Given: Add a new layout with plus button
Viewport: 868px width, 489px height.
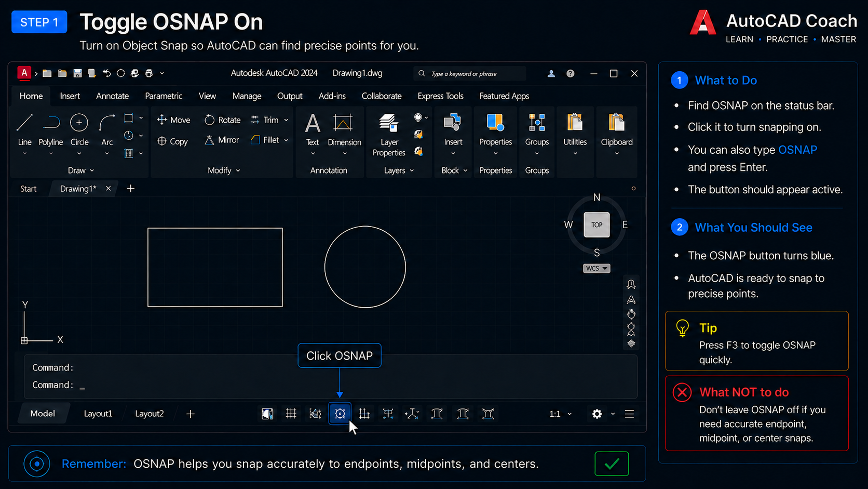Looking at the screenshot, I should tap(191, 414).
